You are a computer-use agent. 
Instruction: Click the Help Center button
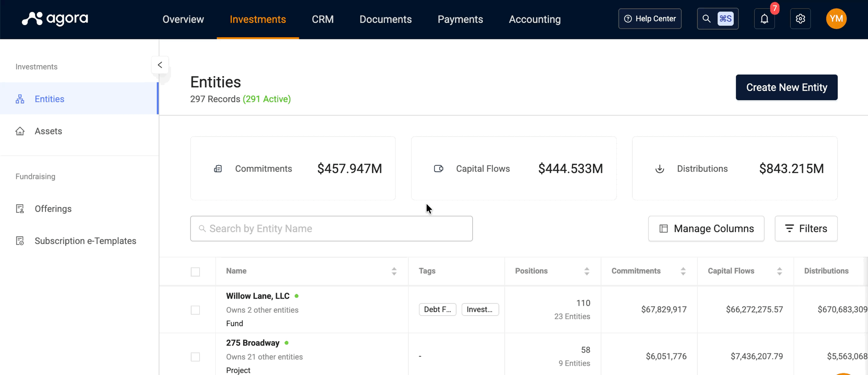pos(650,19)
